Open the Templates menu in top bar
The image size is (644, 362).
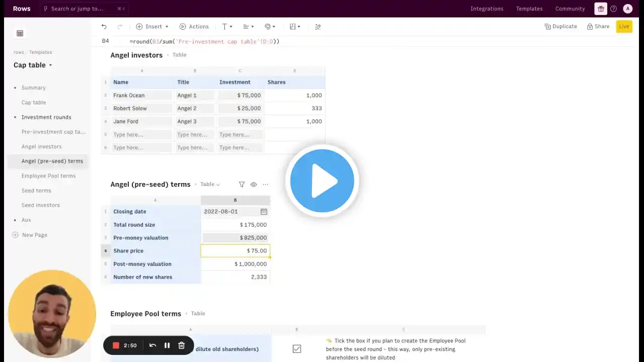529,9
